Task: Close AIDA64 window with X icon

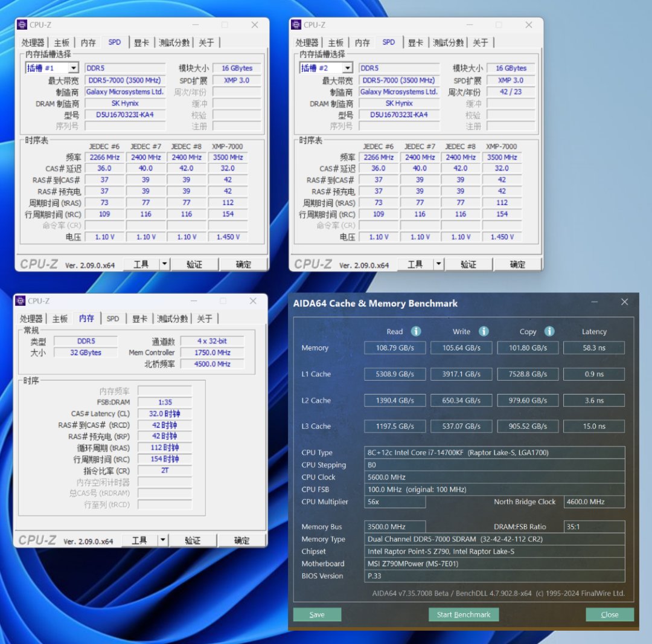Action: [x=625, y=302]
